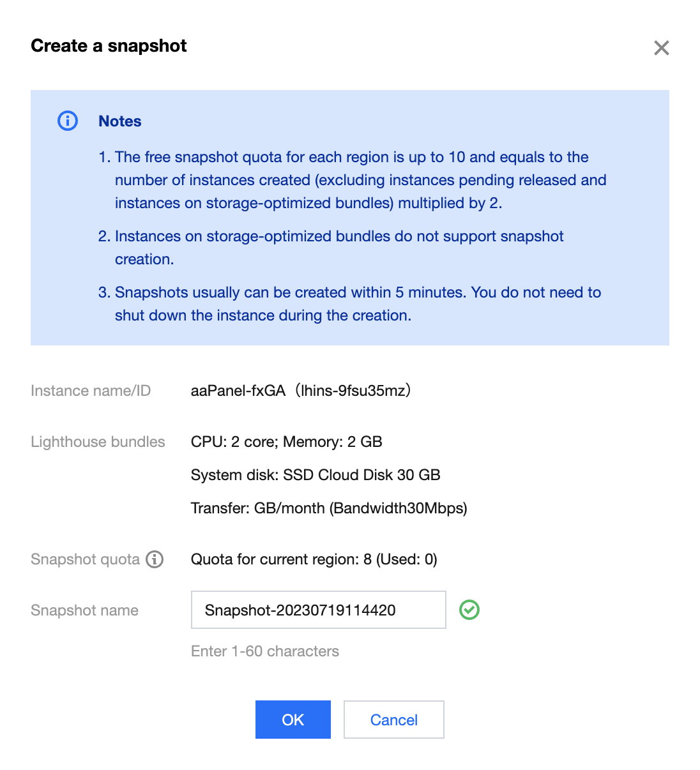Viewport: 700px width, 770px height.
Task: Click the Snapshot name field label
Action: (84, 610)
